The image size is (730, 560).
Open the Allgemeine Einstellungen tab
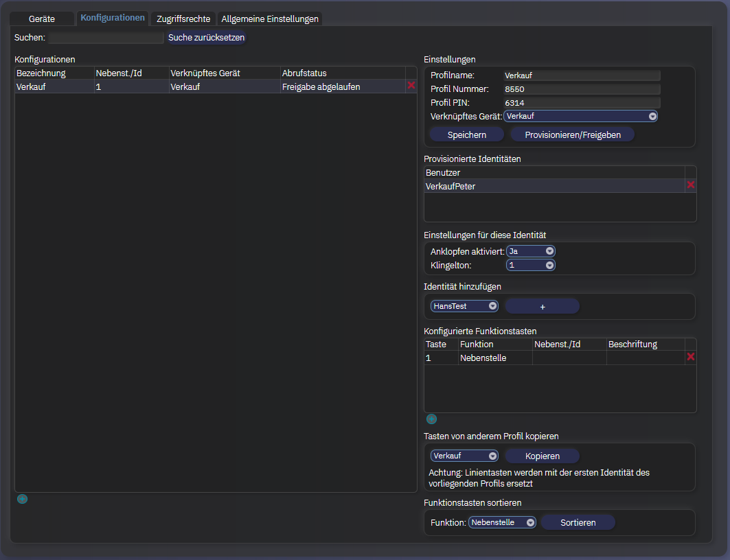270,19
